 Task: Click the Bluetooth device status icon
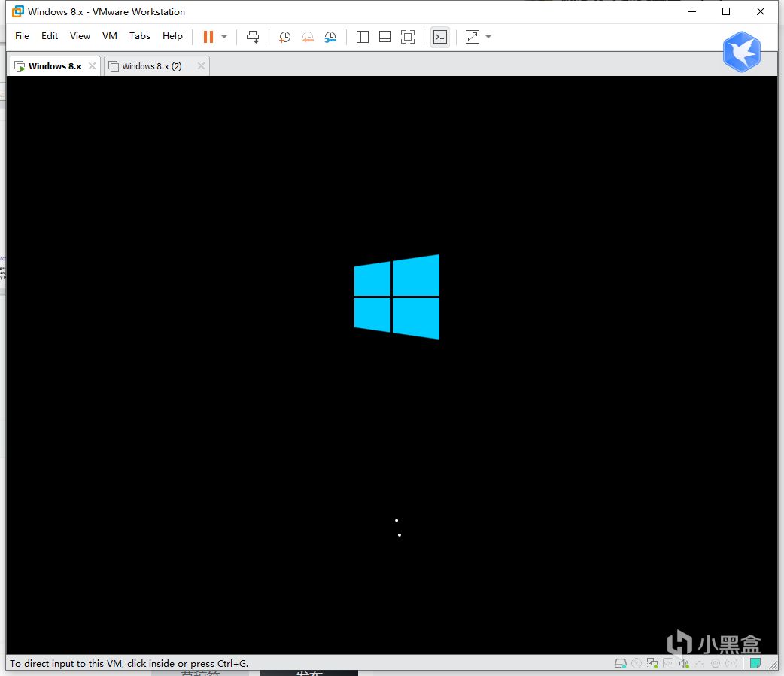coord(731,663)
